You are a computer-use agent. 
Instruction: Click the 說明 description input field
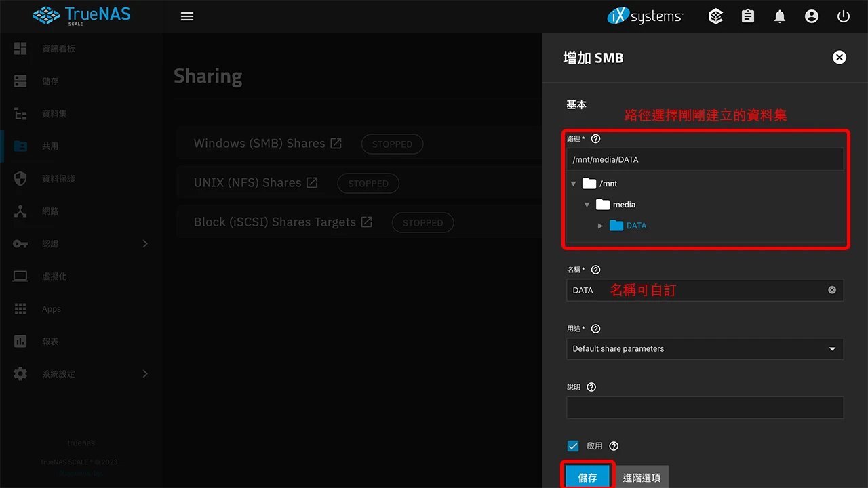705,407
